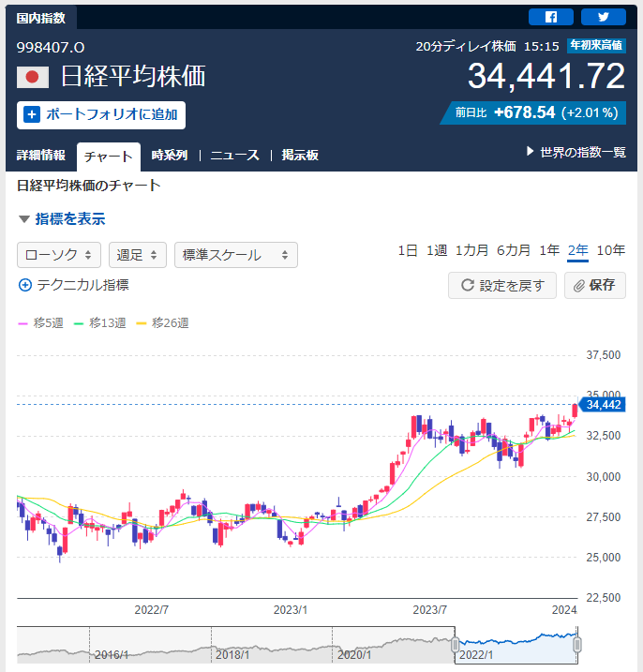The image size is (643, 672).
Task: Click the right handle of the range slider
Action: coord(577,645)
